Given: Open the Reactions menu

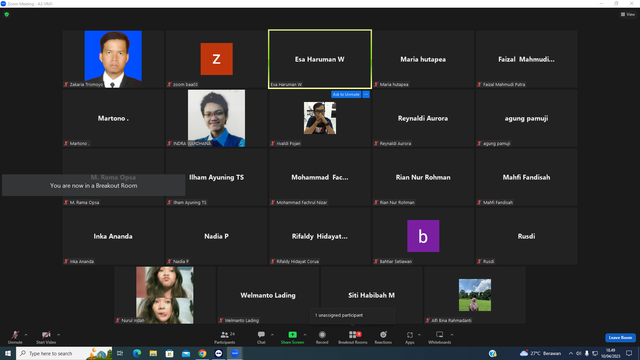Looking at the screenshot, I should click(x=383, y=337).
